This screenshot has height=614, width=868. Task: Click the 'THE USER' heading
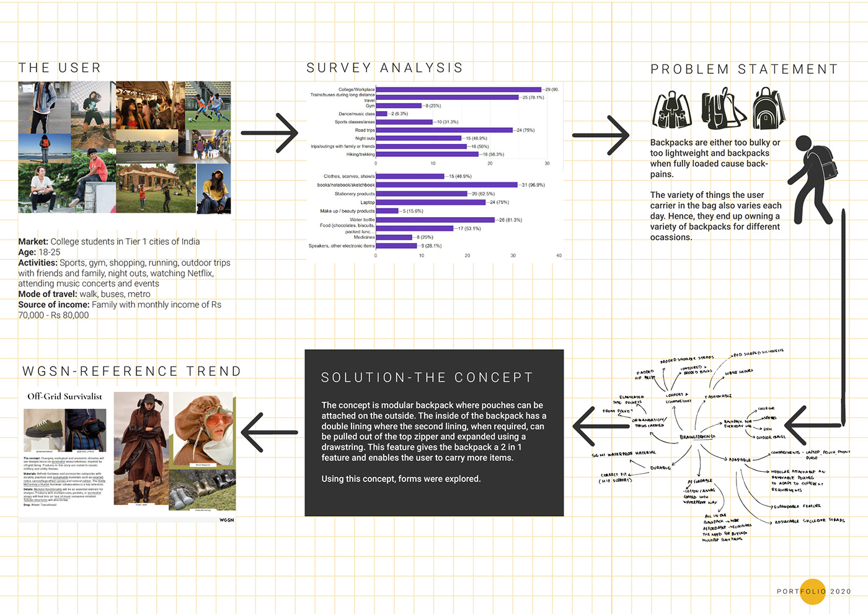[x=60, y=68]
